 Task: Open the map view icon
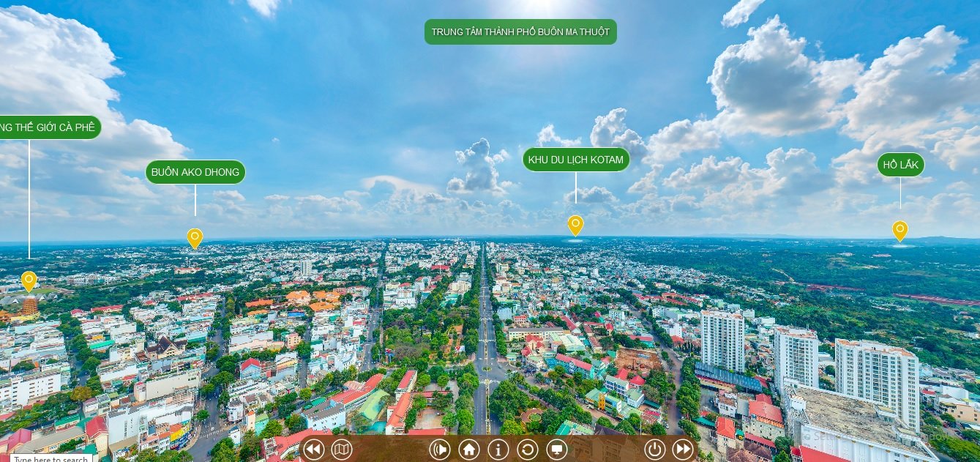(x=342, y=449)
